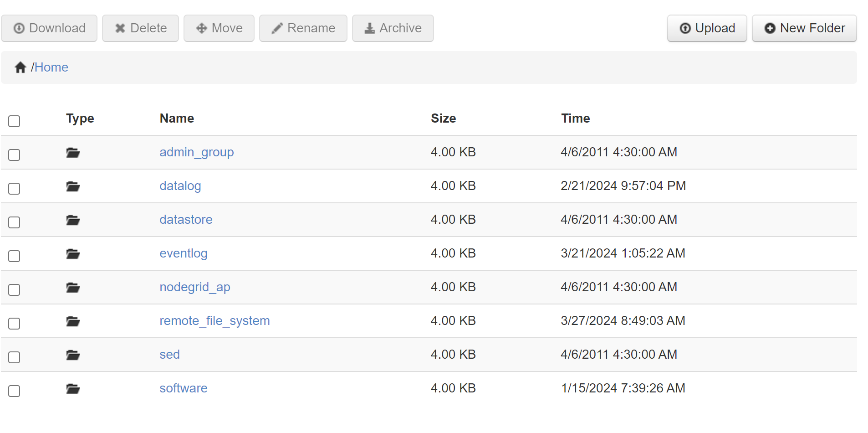Screen dimensions: 868x433
Task: Click the Upload button
Action: (707, 28)
